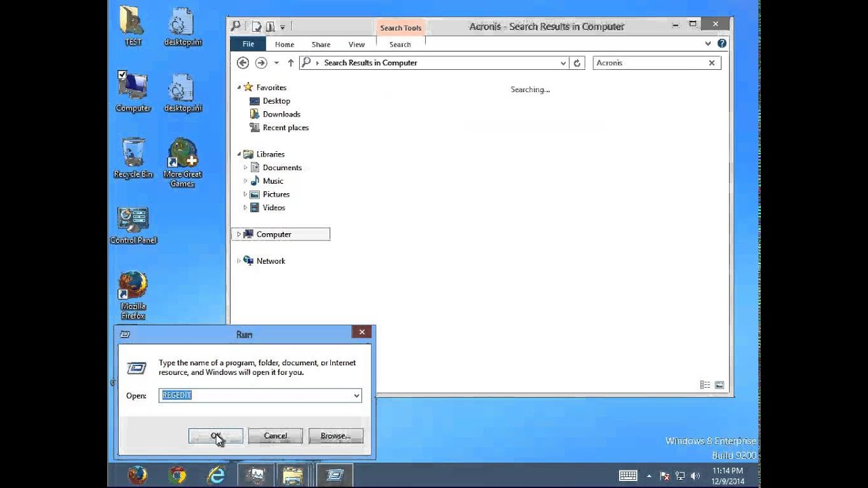Image resolution: width=868 pixels, height=488 pixels.
Task: Go up one folder level
Action: coord(291,62)
